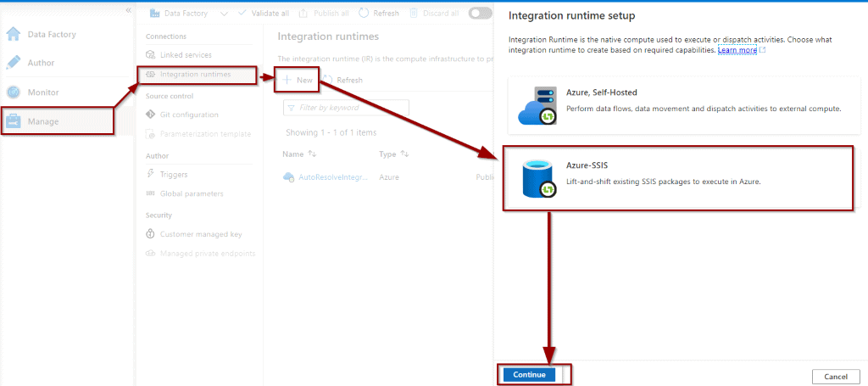Select the Azure, Self-Hosted card

(x=684, y=105)
